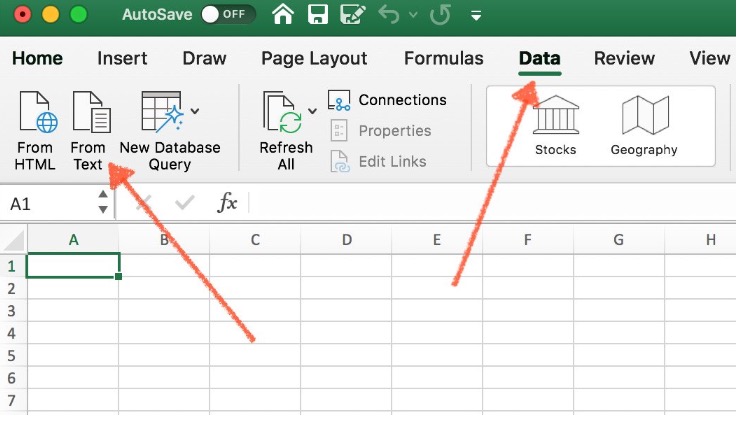
Task: Select column C header
Action: (x=255, y=239)
